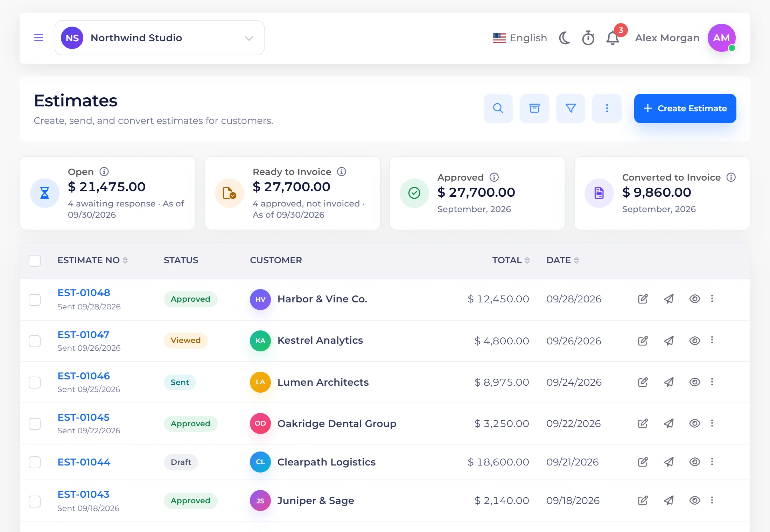Edit the Clearpath Logistics estimate
This screenshot has width=770, height=532.
643,462
